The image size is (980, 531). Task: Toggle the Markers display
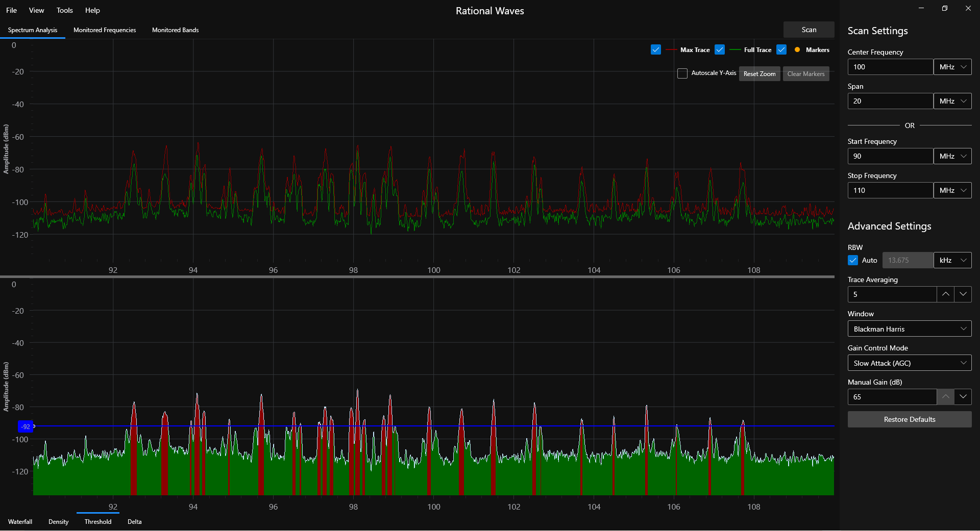pos(781,49)
